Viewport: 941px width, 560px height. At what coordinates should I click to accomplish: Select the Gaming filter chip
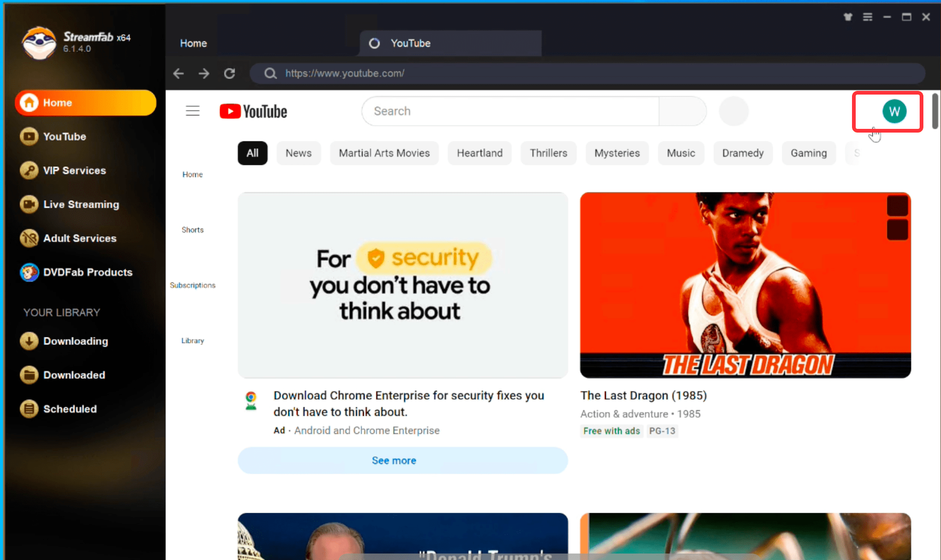click(809, 153)
